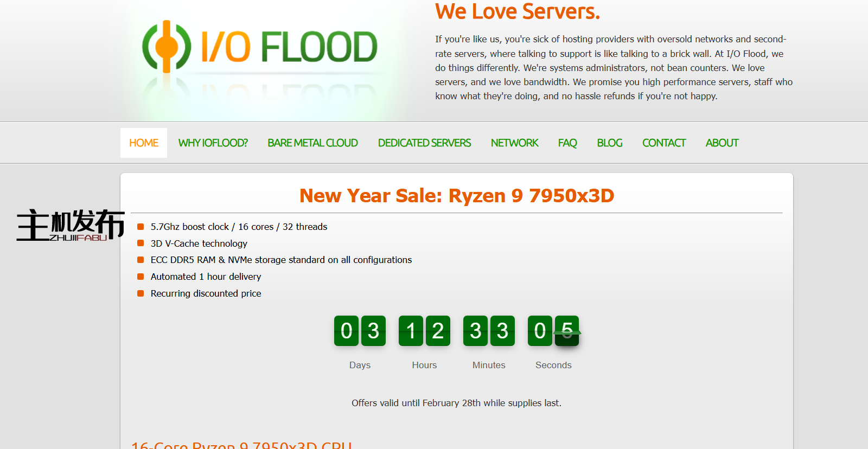This screenshot has height=449, width=868.
Task: Go to Why IOFlood? page
Action: tap(213, 143)
